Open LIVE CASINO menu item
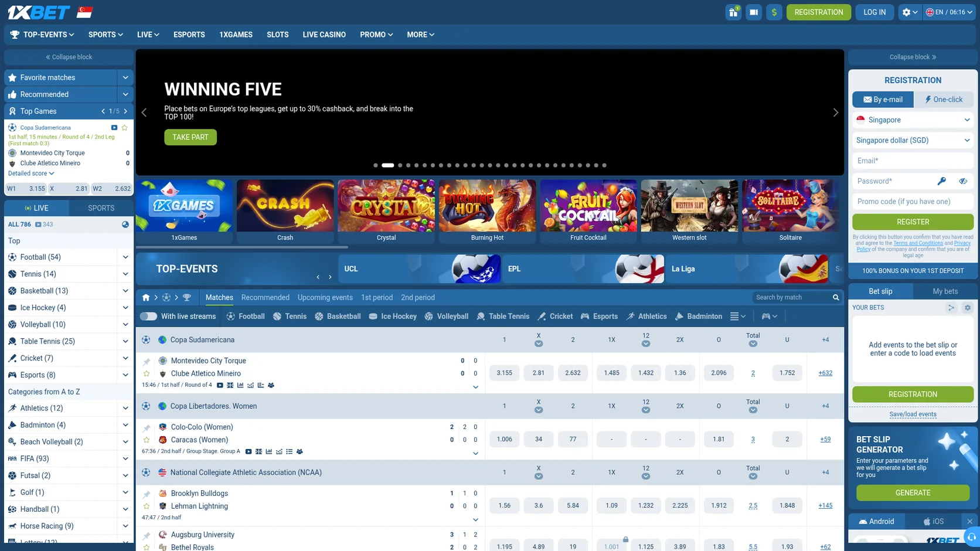980x551 pixels. click(324, 35)
